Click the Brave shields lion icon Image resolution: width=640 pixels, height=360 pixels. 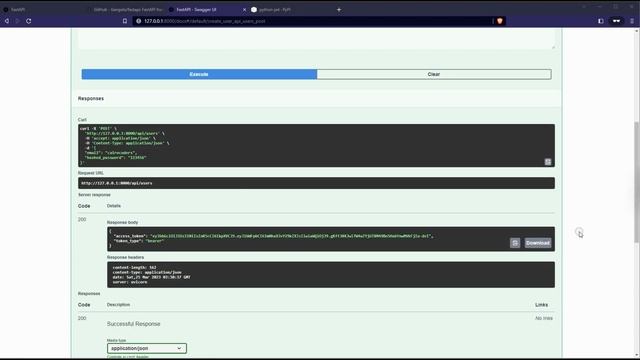pyautogui.click(x=500, y=21)
